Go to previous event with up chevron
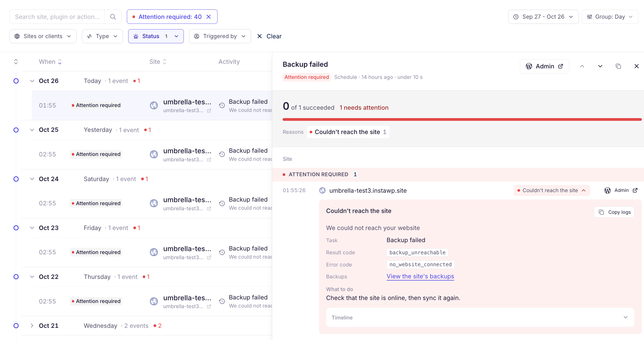Image resolution: width=644 pixels, height=340 pixels. coord(582,66)
